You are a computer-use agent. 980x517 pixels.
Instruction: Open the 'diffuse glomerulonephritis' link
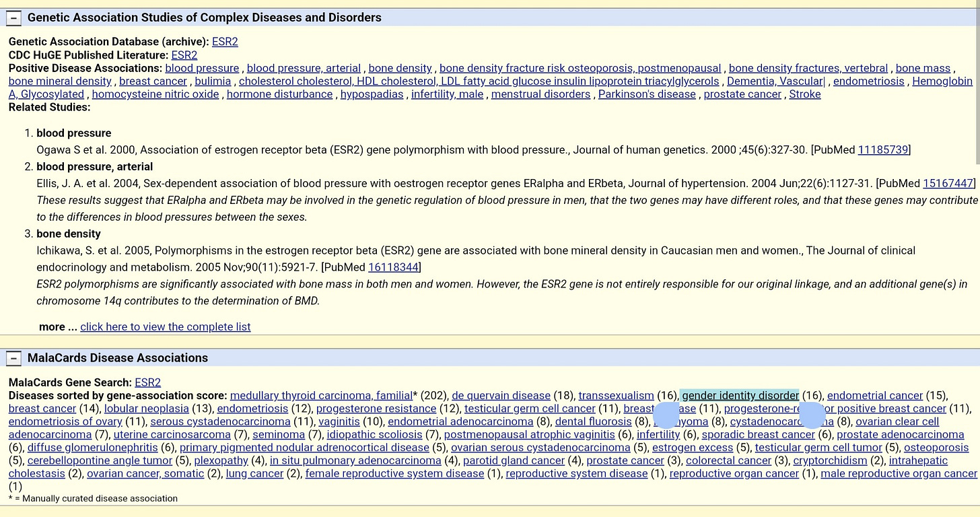point(93,448)
